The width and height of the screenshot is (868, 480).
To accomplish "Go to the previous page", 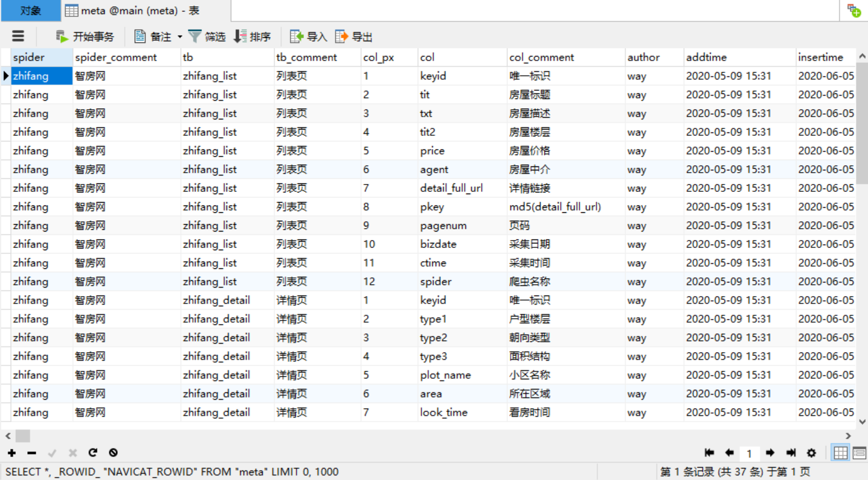I will (x=729, y=453).
